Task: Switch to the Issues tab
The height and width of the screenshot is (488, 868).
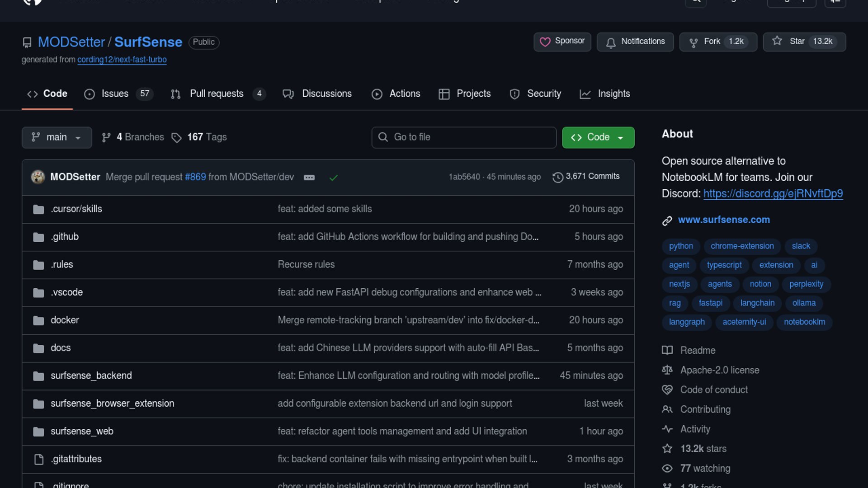Action: (115, 94)
